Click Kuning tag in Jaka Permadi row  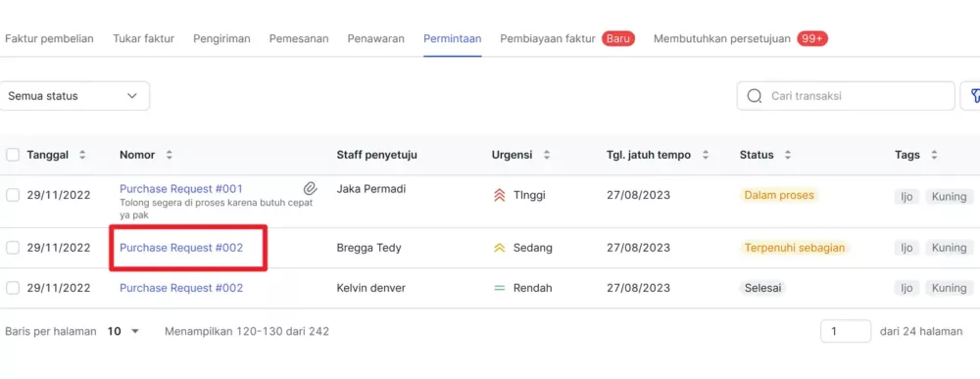[x=950, y=197]
